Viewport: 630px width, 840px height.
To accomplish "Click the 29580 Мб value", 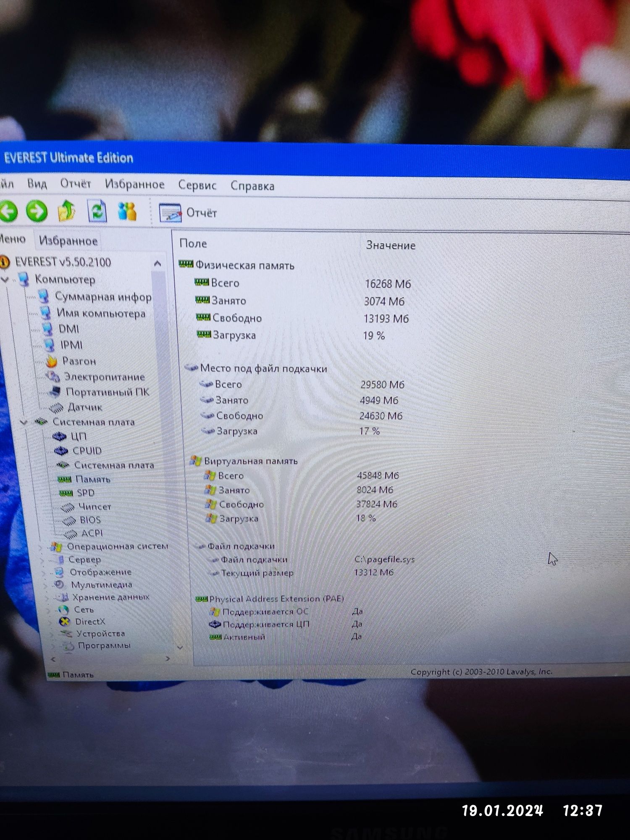I will pos(382,385).
